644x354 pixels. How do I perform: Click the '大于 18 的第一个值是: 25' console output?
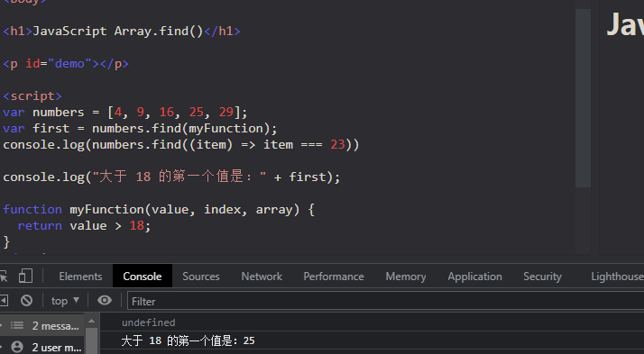(188, 340)
